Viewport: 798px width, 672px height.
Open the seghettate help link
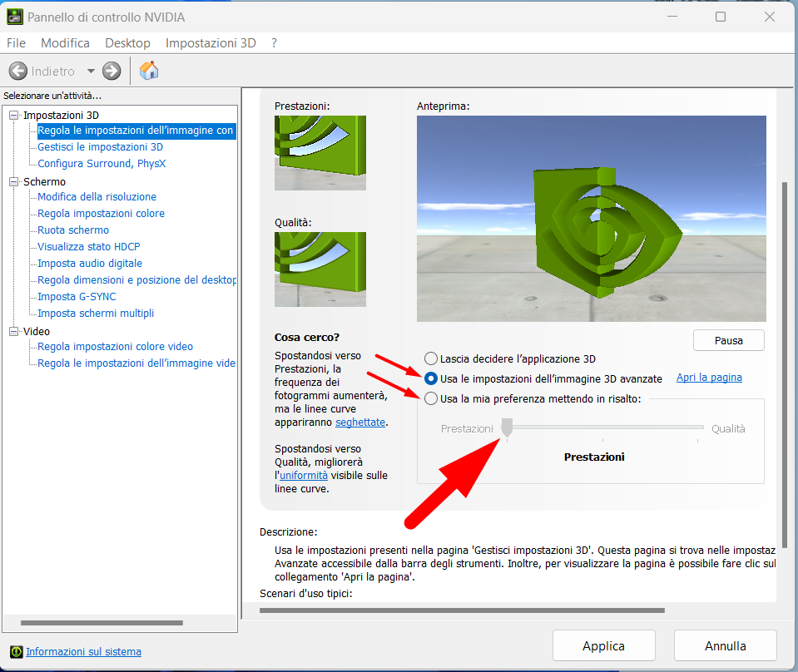coord(359,422)
